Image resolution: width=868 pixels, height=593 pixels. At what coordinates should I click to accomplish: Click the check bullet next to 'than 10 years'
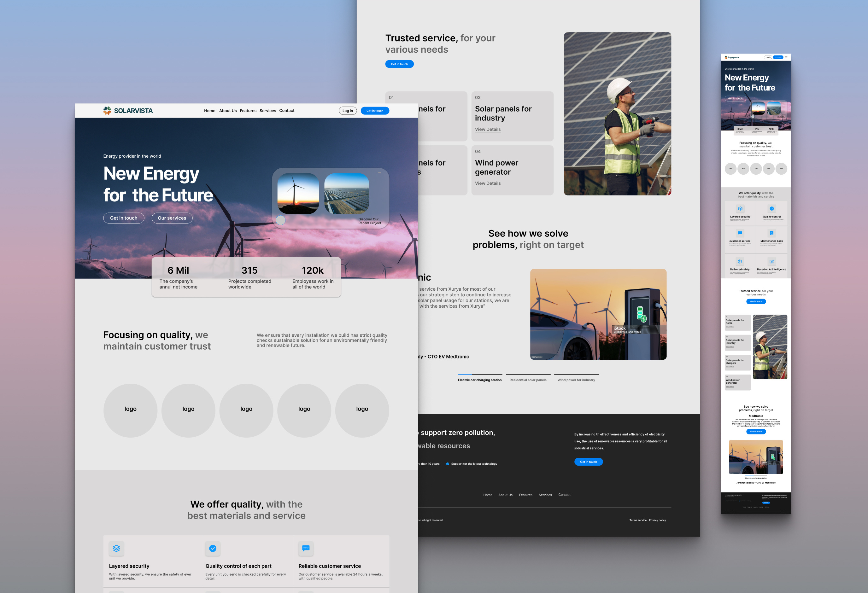point(414,464)
